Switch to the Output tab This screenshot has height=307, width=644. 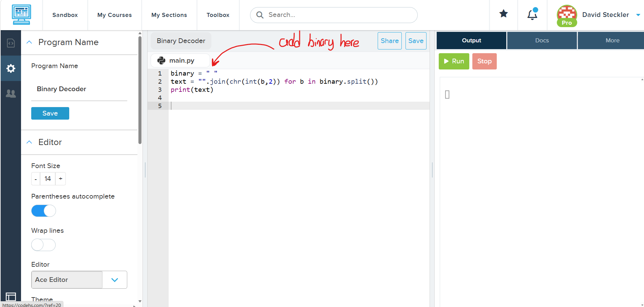(471, 40)
